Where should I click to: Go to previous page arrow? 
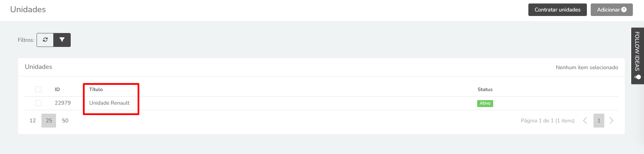click(x=585, y=121)
